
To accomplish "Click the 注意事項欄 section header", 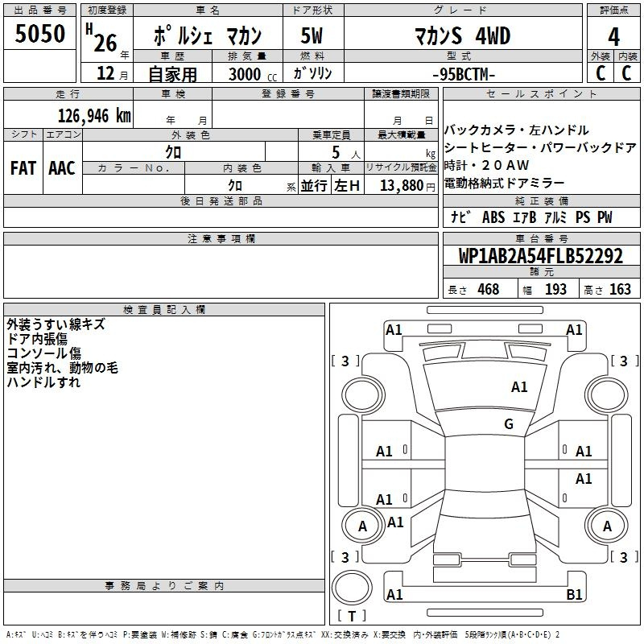I will click(x=221, y=238).
